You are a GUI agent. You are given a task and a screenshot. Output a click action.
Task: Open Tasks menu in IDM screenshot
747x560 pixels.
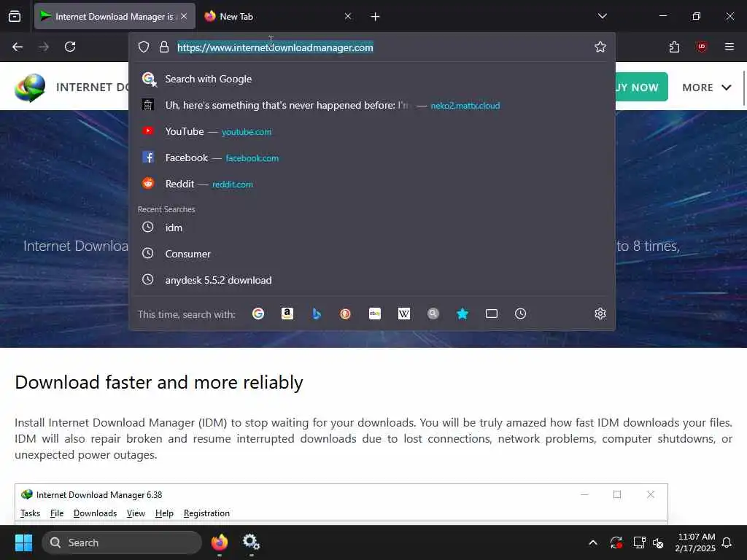(30, 513)
